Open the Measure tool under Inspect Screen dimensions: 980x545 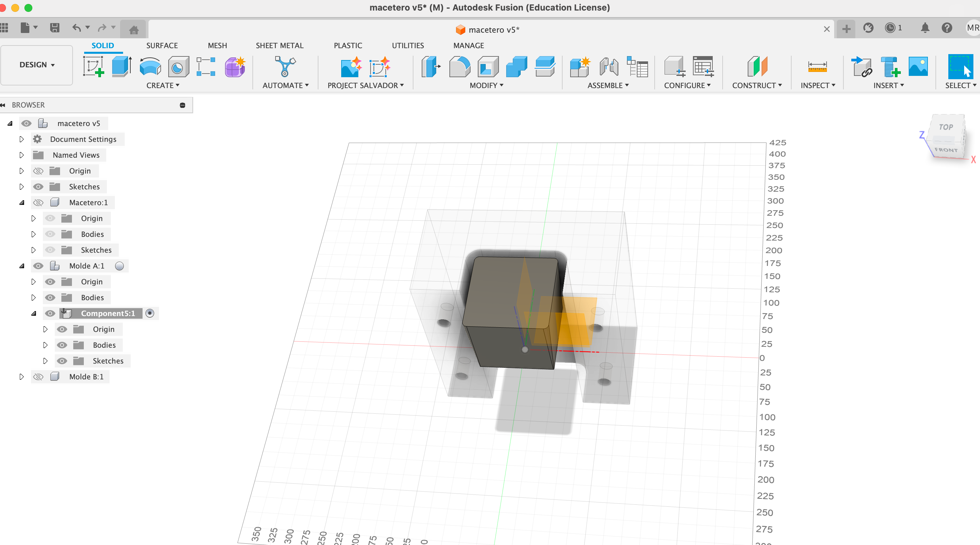pyautogui.click(x=817, y=67)
